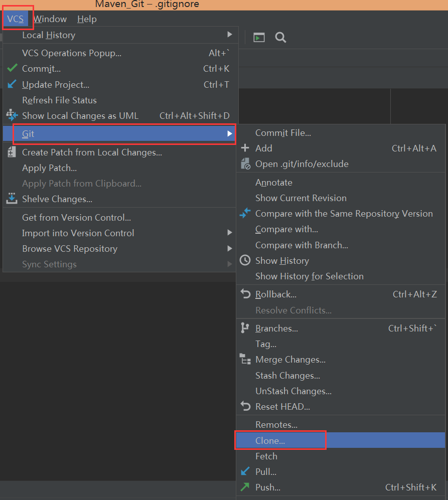Viewport: 448px width, 500px height.
Task: Choose Annotate in Git submenu
Action: click(x=341, y=183)
